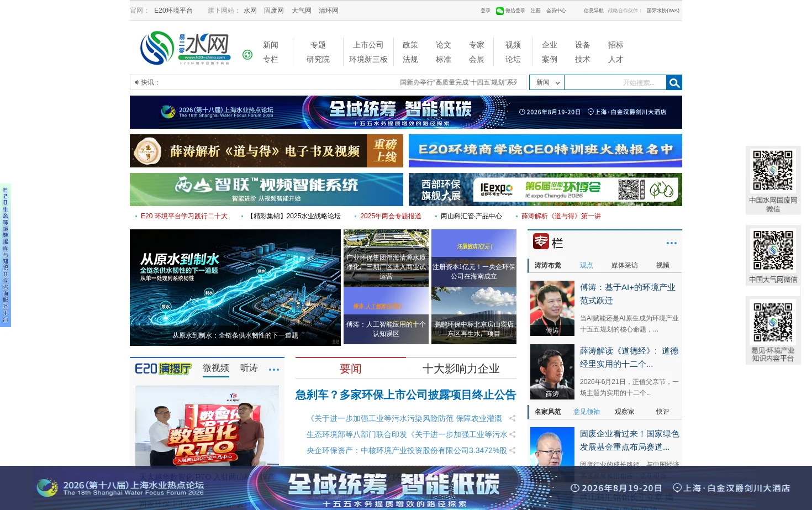Switch to the 快评 tab
This screenshot has height=510, width=812.
(x=663, y=412)
